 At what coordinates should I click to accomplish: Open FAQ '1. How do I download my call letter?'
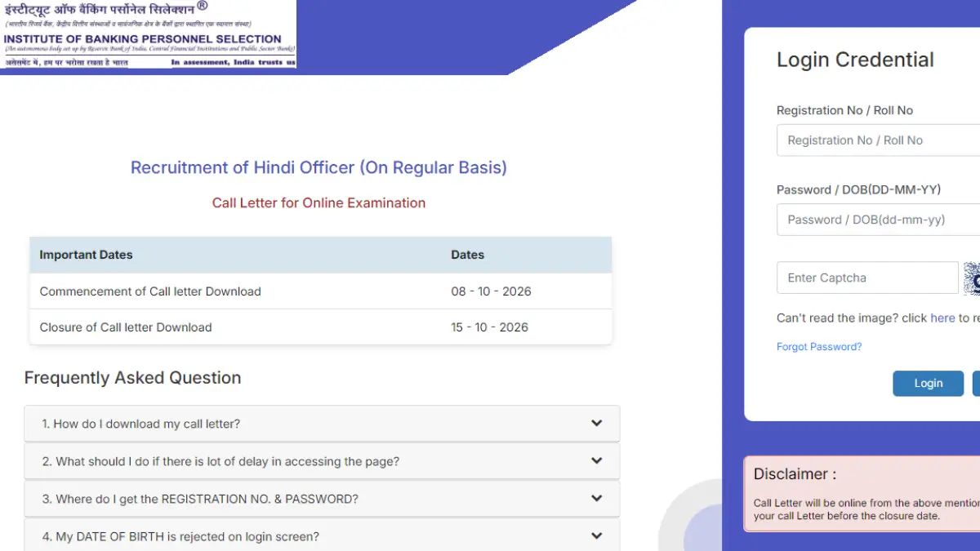[322, 424]
